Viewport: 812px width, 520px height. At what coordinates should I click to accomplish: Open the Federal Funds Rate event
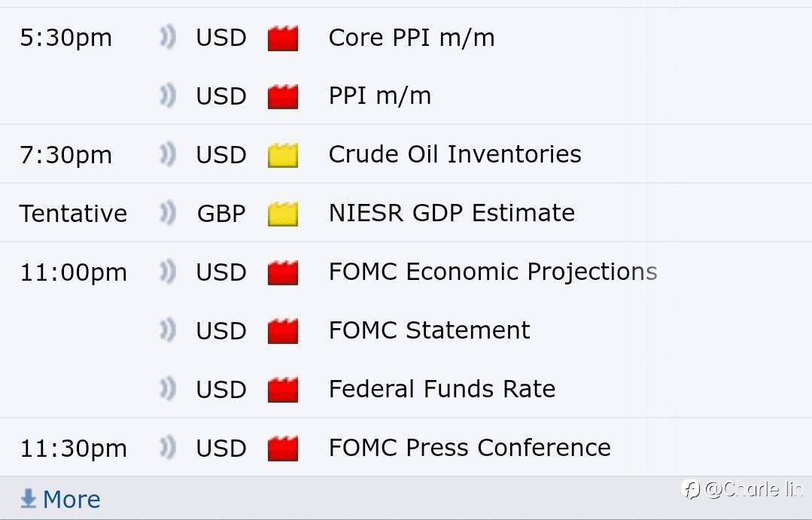(442, 389)
